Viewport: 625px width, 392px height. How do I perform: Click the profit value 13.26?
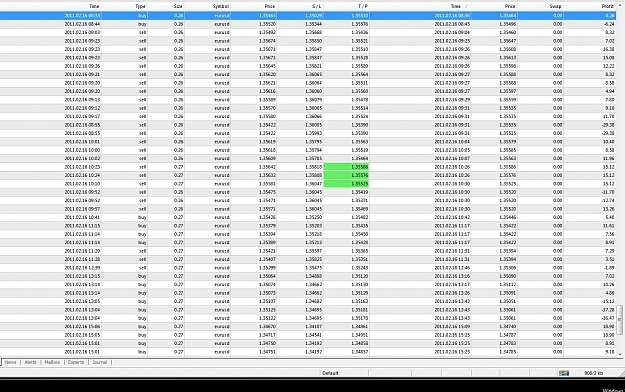[x=609, y=209]
